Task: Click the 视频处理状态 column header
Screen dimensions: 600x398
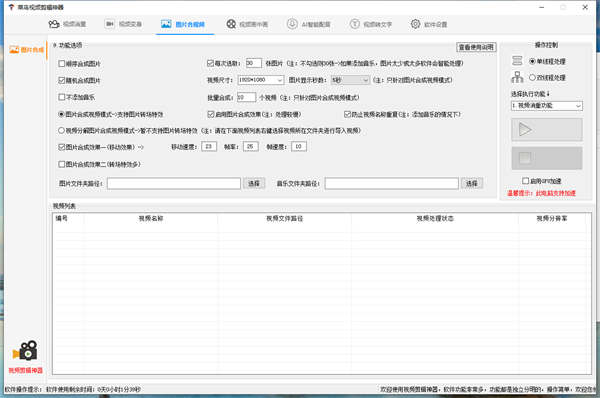Action: pos(435,218)
